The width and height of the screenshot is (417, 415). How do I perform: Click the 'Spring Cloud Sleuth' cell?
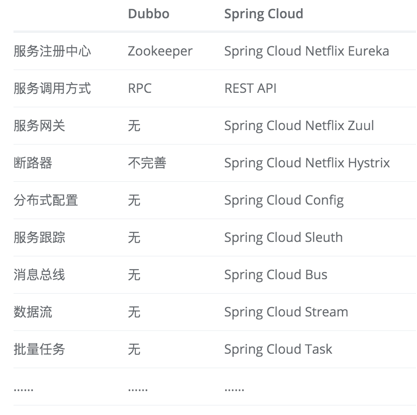[x=283, y=238]
